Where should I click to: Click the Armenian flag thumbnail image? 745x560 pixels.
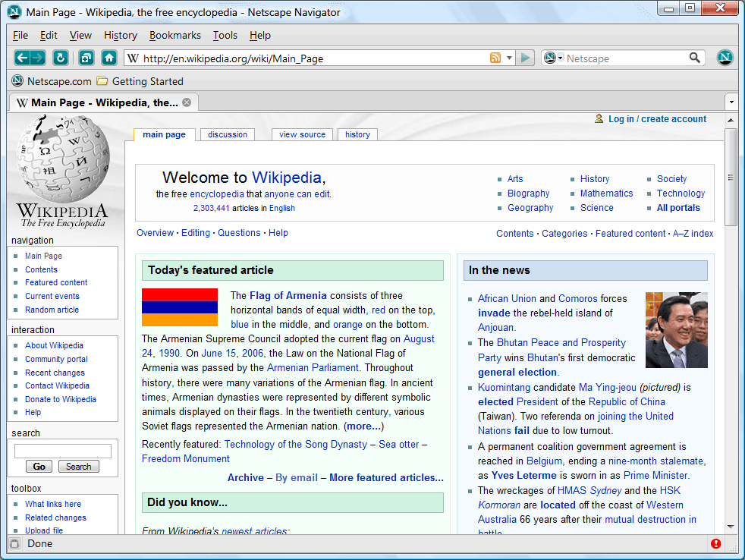[180, 307]
